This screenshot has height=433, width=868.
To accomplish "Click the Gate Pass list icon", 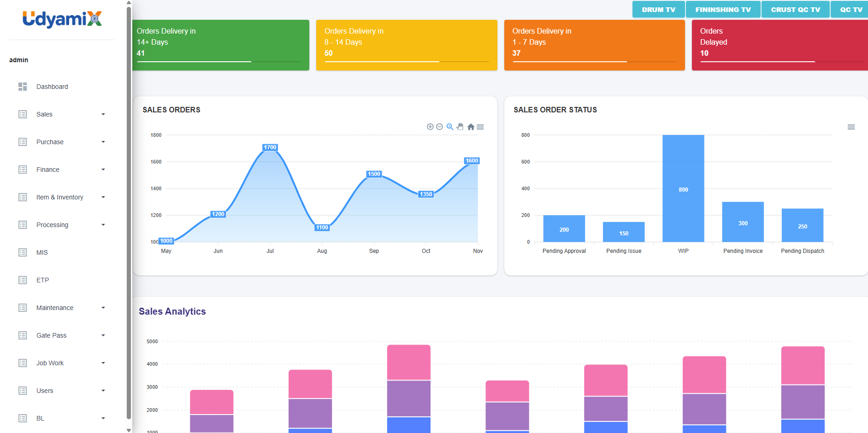I will click(x=23, y=335).
